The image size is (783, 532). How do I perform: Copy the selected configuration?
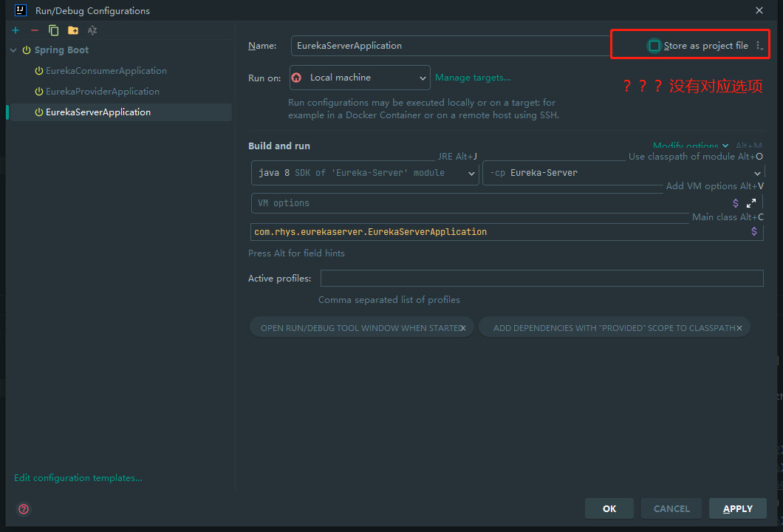[53, 30]
